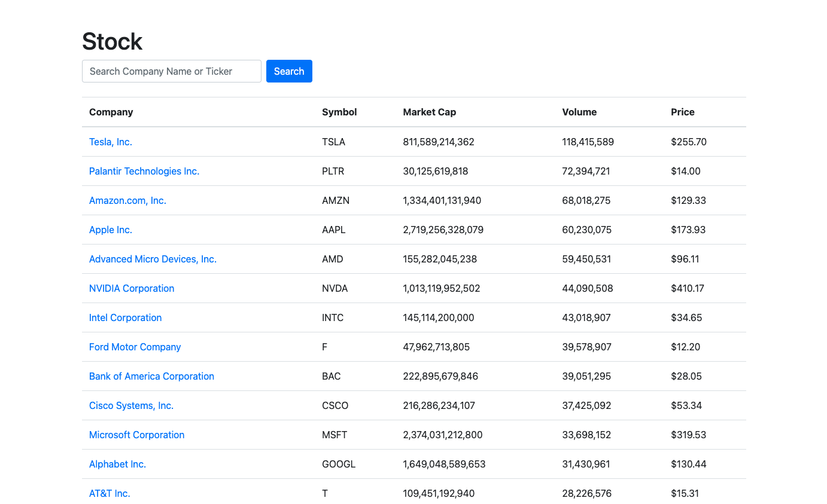Screen dimensions: 827x504
Task: Click volume value 60,230,075
Action: coord(587,230)
